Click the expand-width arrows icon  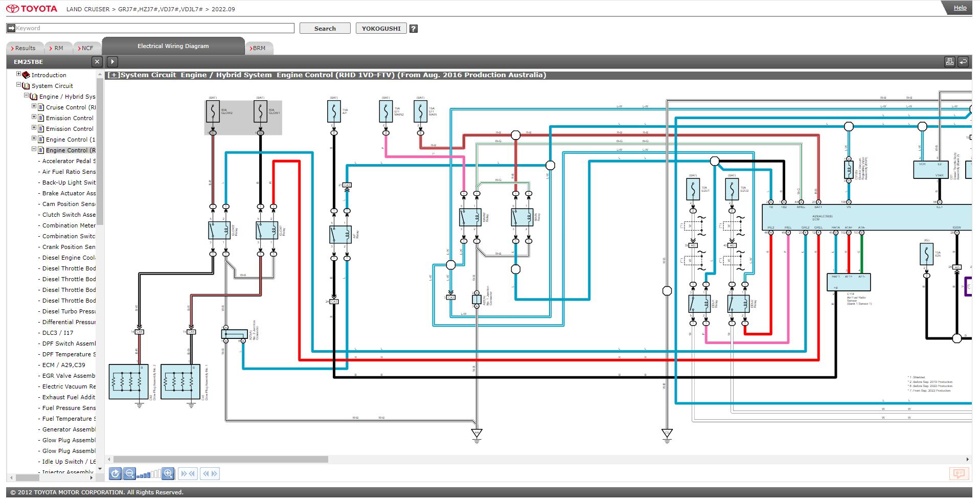pyautogui.click(x=210, y=474)
